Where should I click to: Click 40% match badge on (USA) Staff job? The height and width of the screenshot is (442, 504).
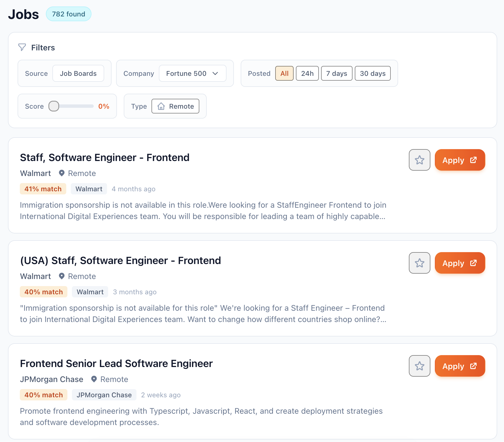click(44, 292)
